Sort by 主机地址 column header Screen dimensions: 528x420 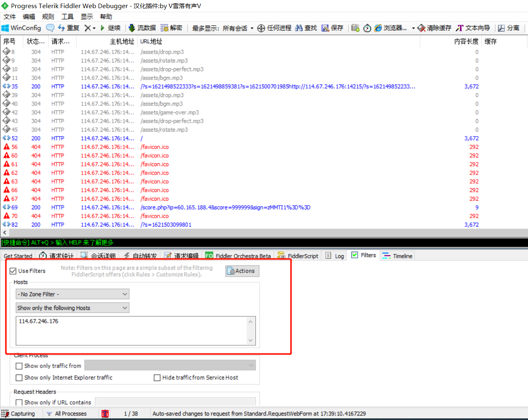coord(106,41)
